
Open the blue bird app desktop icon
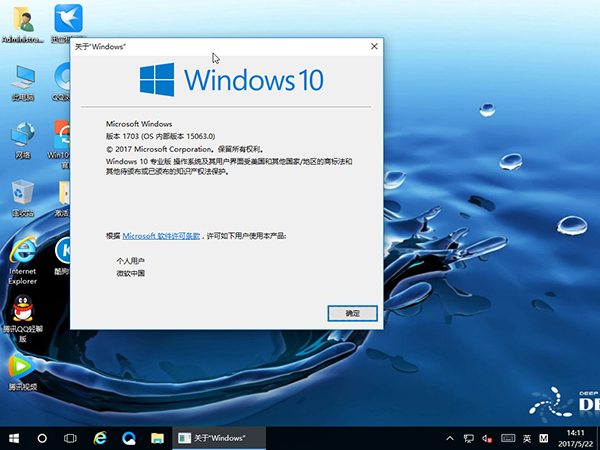(68, 20)
